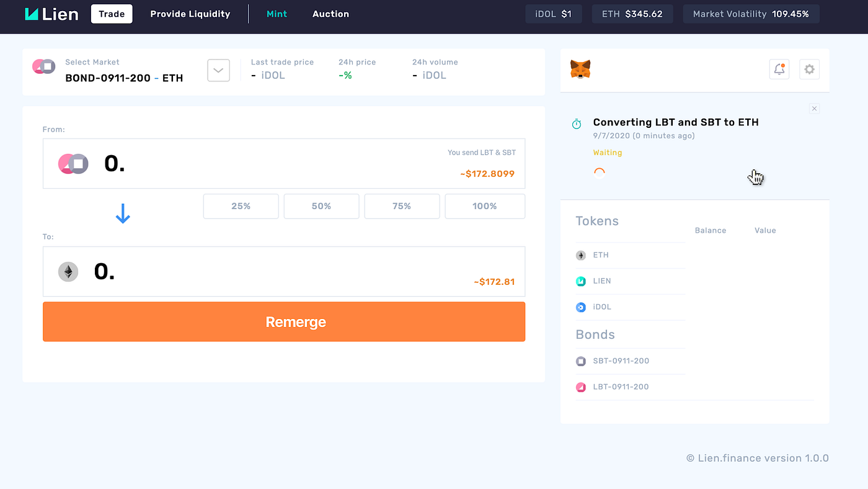Click the orange Remerge button
This screenshot has width=868, height=489.
pos(284,321)
